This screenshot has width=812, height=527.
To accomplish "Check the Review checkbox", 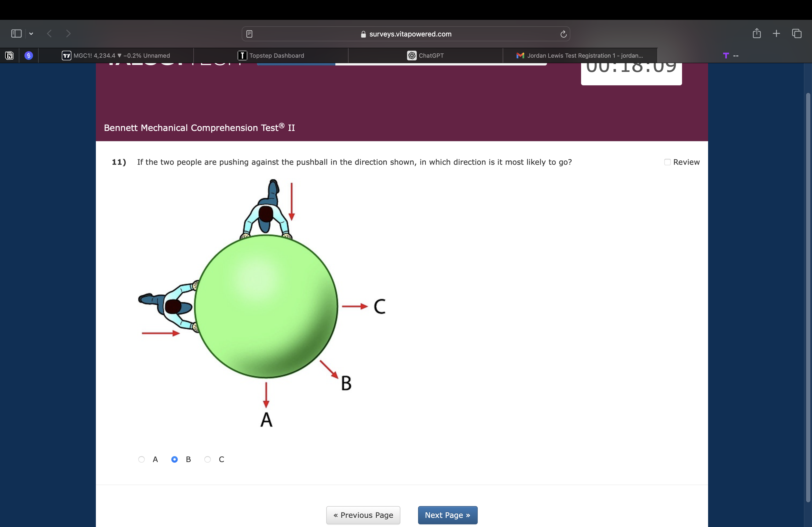I will click(x=667, y=162).
